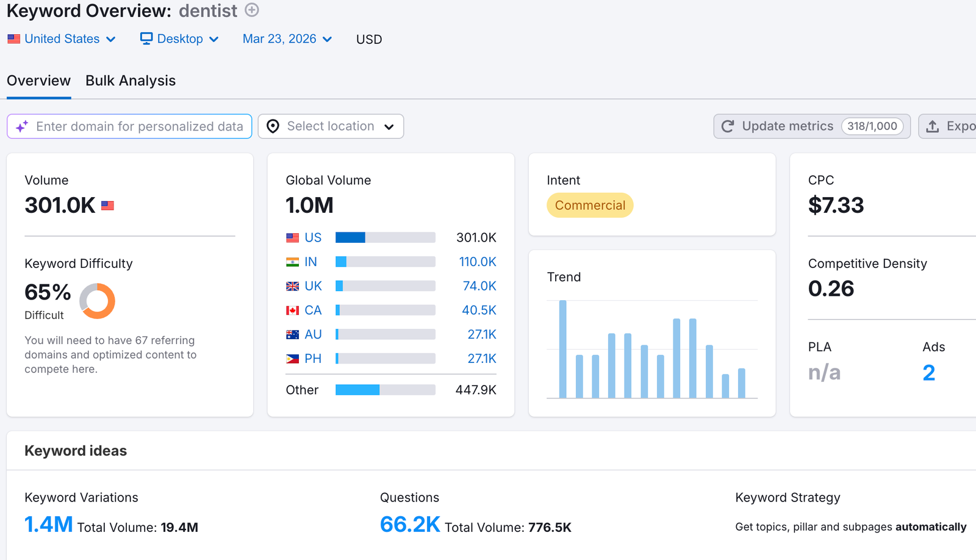This screenshot has height=560, width=976.
Task: Click the Other volume progress bar
Action: pyautogui.click(x=386, y=390)
